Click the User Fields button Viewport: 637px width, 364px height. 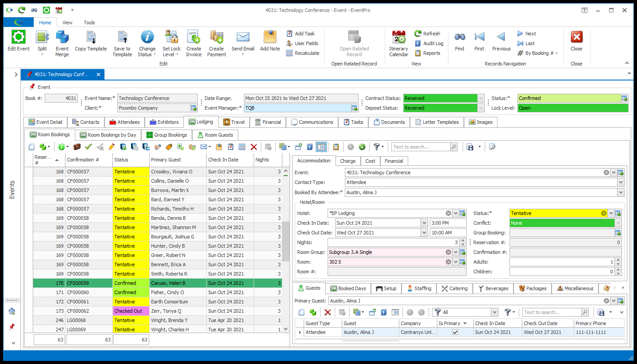(x=302, y=43)
